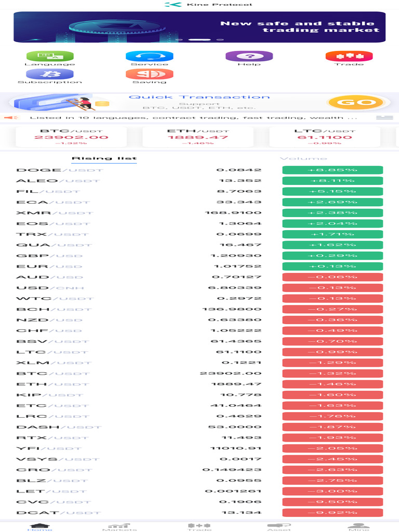The height and width of the screenshot is (532, 399).
Task: Select the CRO/USDT row
Action: click(199, 470)
